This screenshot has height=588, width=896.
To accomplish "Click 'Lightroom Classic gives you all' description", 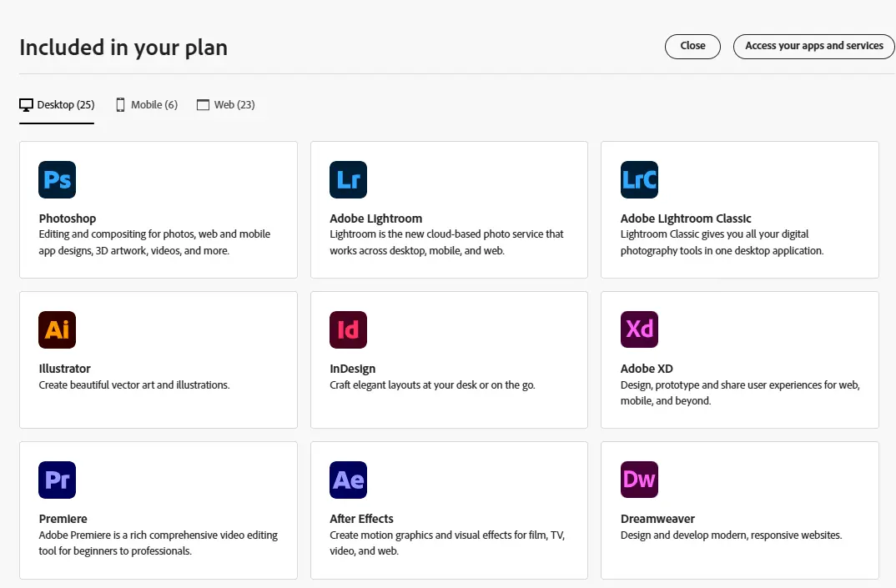I will (722, 242).
